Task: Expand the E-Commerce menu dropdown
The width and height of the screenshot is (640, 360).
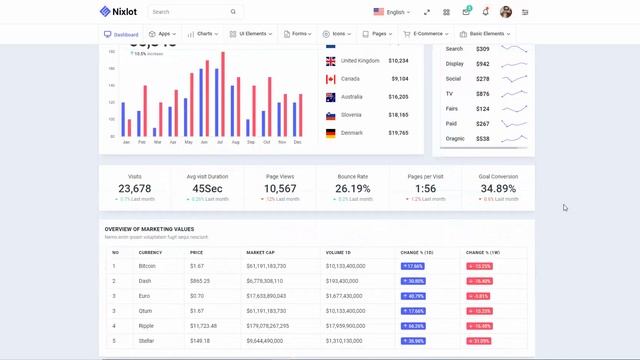Action: click(426, 34)
